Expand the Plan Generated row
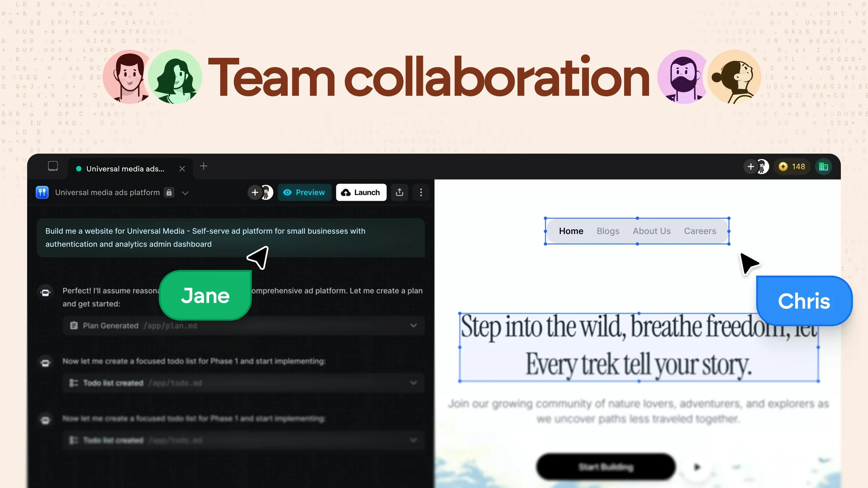The width and height of the screenshot is (868, 488). point(244,326)
